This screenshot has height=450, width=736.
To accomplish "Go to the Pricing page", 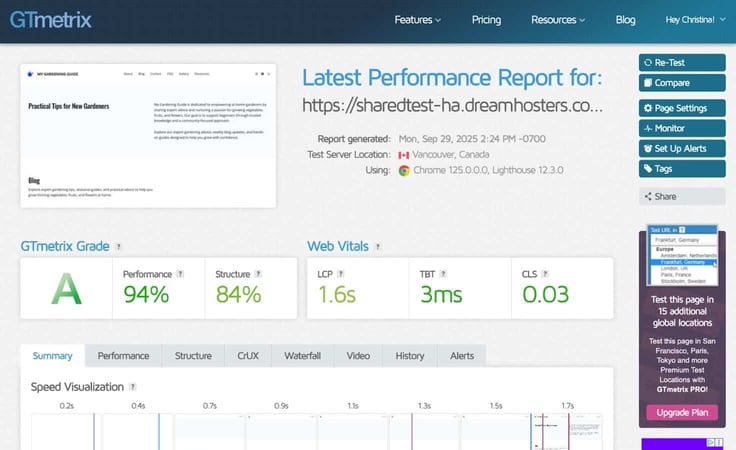I will 486,20.
